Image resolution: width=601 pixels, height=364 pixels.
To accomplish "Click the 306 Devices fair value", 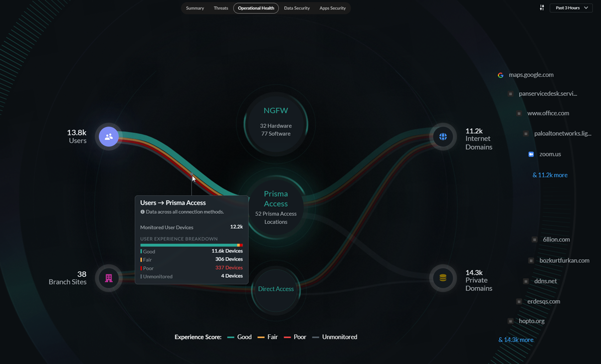I will click(x=229, y=259).
